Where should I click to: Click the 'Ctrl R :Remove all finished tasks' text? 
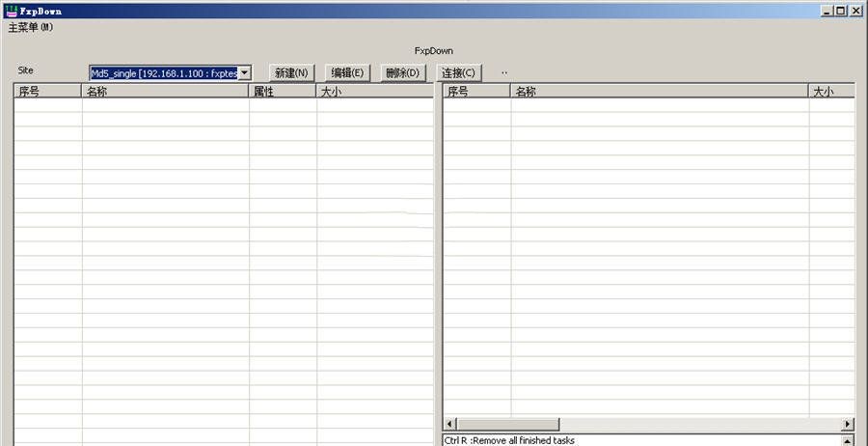509,440
